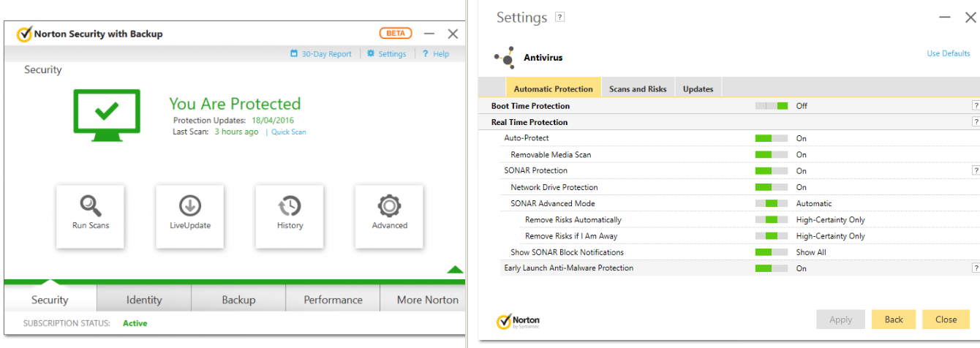Click help icon for Early Launch Anti-Malware
The height and width of the screenshot is (348, 980).
(x=976, y=268)
